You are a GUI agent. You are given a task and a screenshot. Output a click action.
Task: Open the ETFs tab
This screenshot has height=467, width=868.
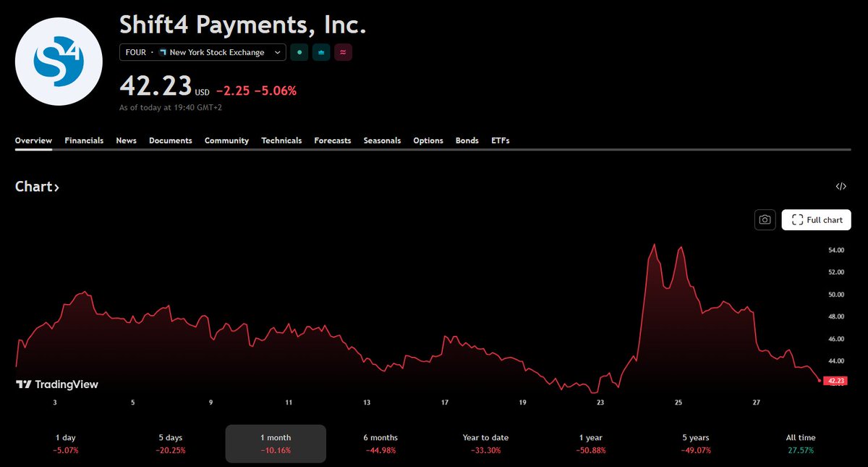[x=501, y=140]
